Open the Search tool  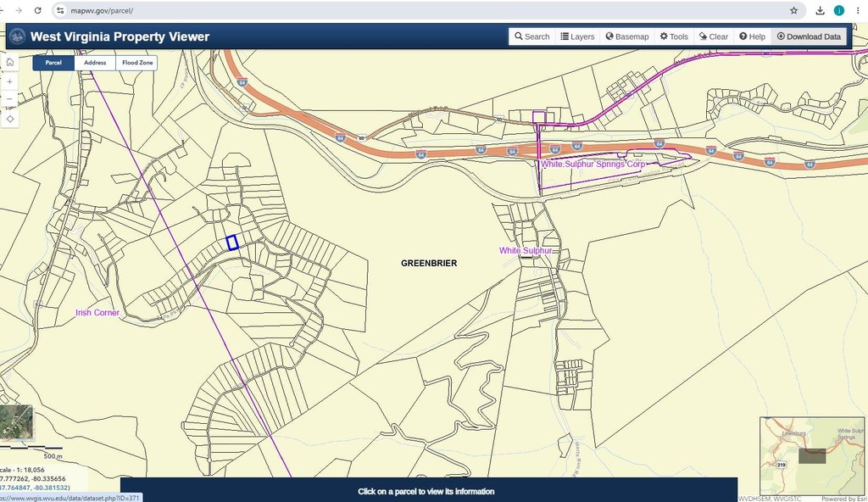click(x=532, y=36)
